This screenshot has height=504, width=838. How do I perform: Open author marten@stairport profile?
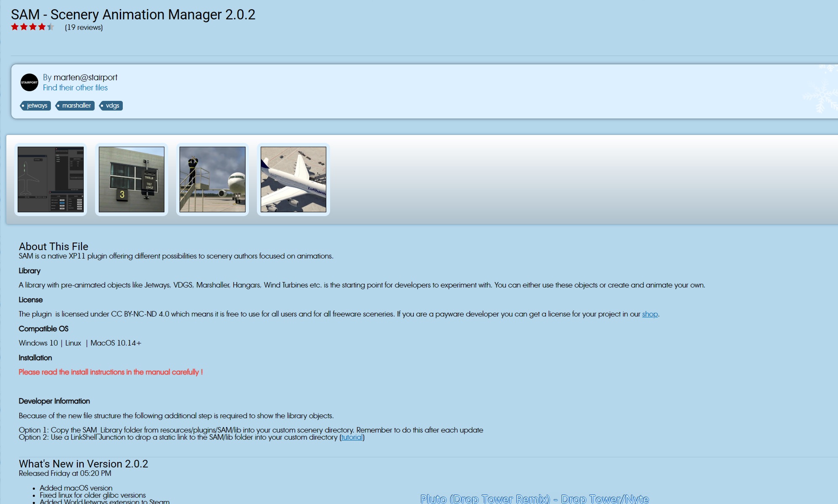[x=85, y=77]
